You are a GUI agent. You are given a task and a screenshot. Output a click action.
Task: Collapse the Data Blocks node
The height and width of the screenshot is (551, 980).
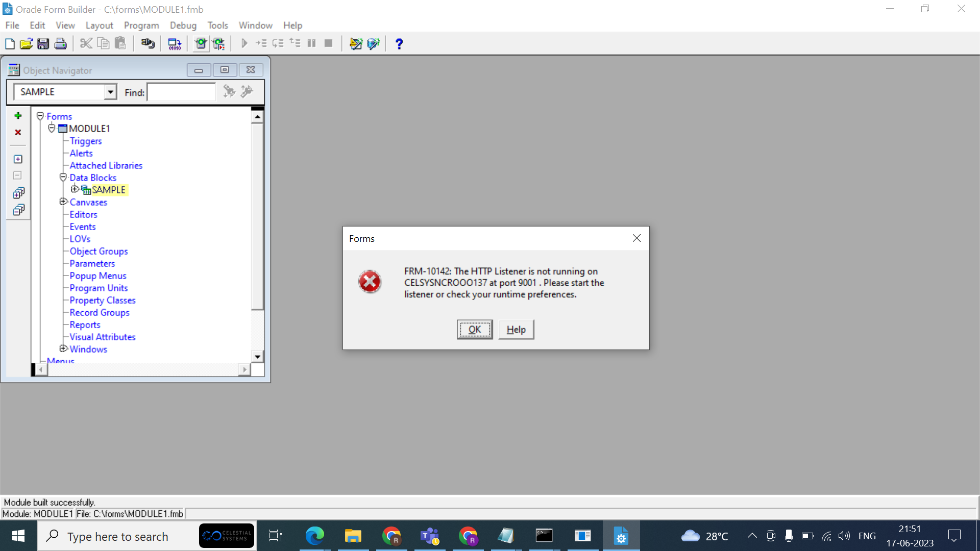[x=63, y=178]
